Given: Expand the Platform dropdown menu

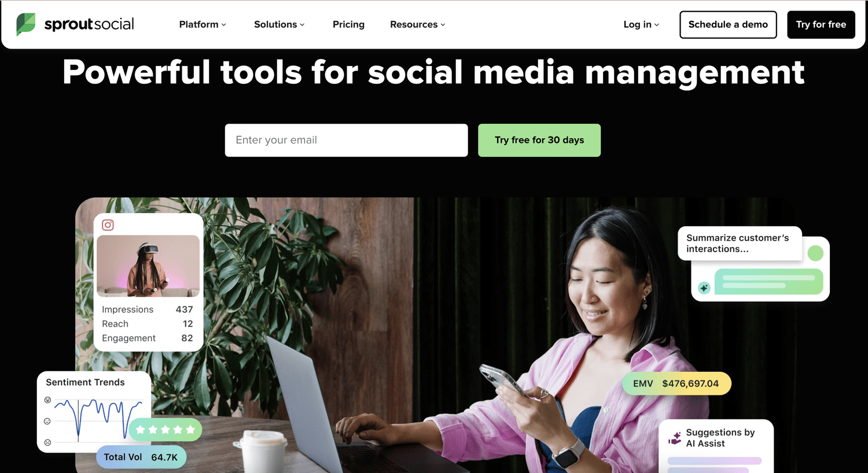Looking at the screenshot, I should coord(203,24).
